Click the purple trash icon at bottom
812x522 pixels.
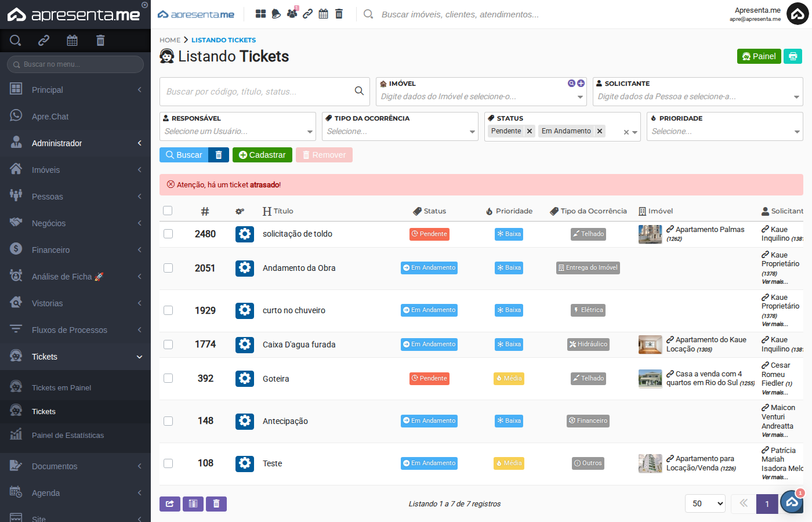[216, 504]
